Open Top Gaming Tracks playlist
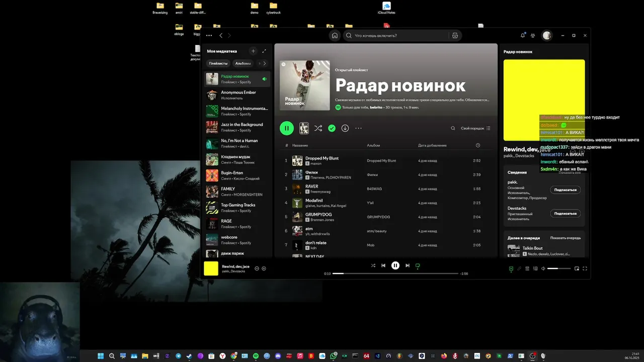 [237, 208]
